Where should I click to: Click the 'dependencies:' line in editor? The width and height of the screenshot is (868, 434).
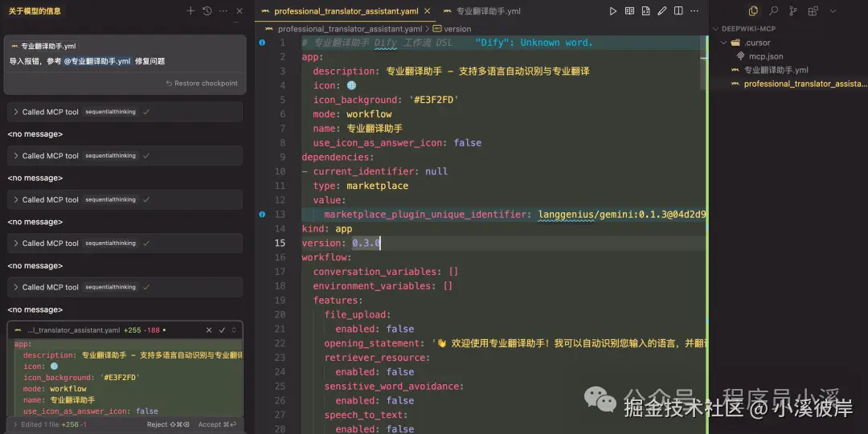[338, 158]
